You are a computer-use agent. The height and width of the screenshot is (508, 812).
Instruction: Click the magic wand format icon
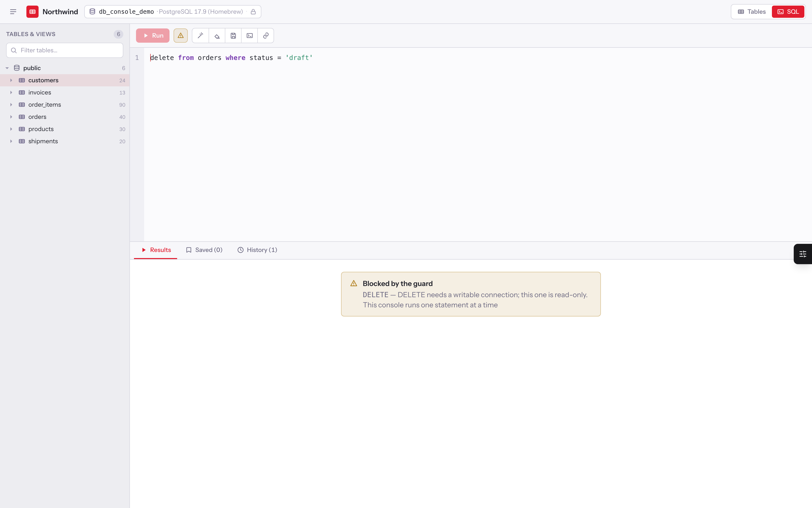click(201, 36)
